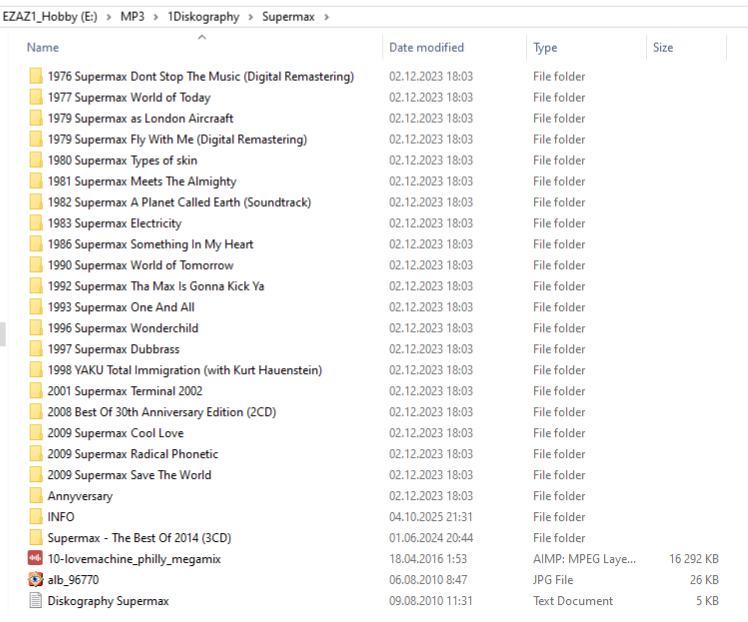Sort by the Name column header

click(43, 47)
